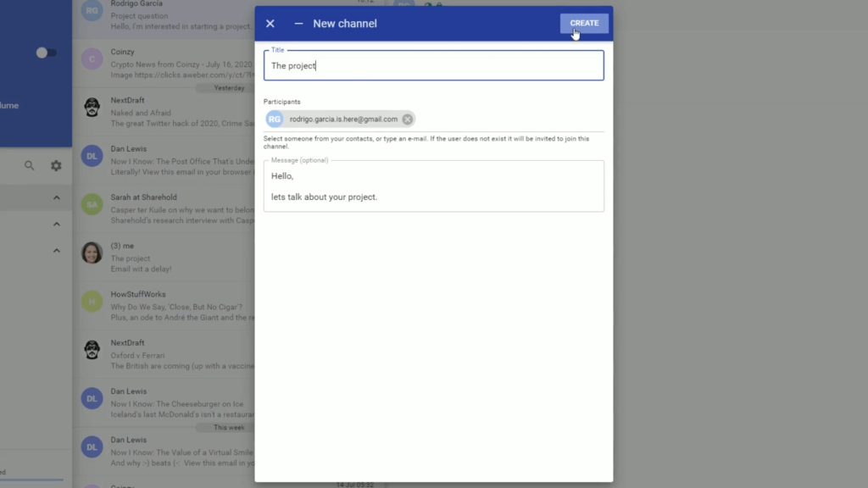The height and width of the screenshot is (488, 868).
Task: Open settings via the gear icon
Action: click(56, 166)
